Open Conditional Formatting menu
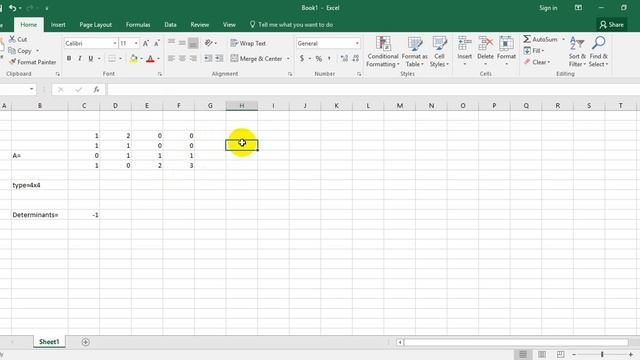Image resolution: width=640 pixels, height=360 pixels. (x=383, y=52)
